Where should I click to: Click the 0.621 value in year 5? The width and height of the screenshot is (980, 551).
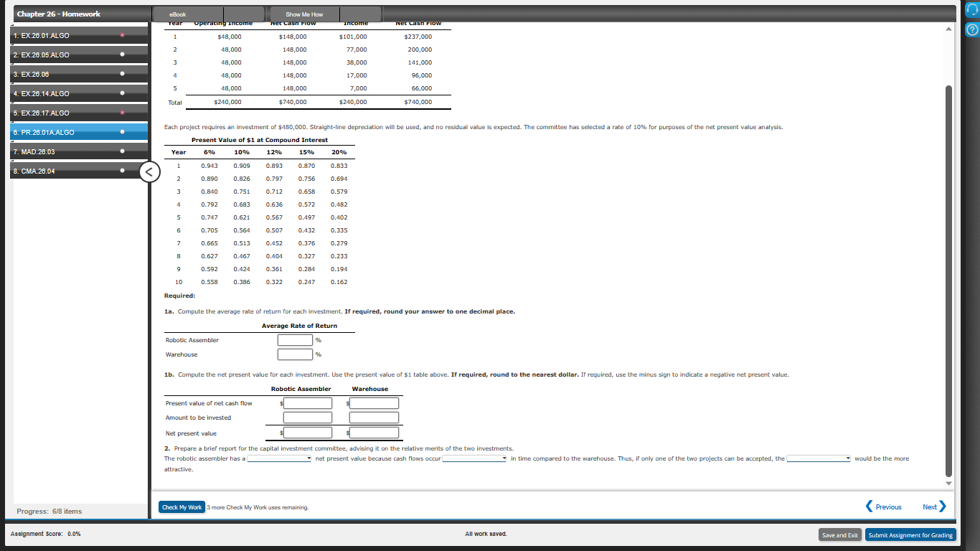click(242, 217)
